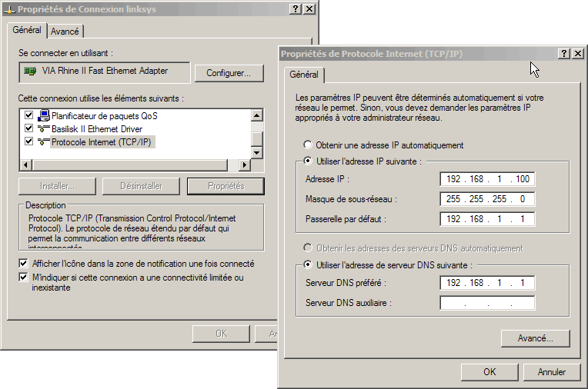Open the Avancé... settings button
Screen dimensions: 588x389
(535, 338)
